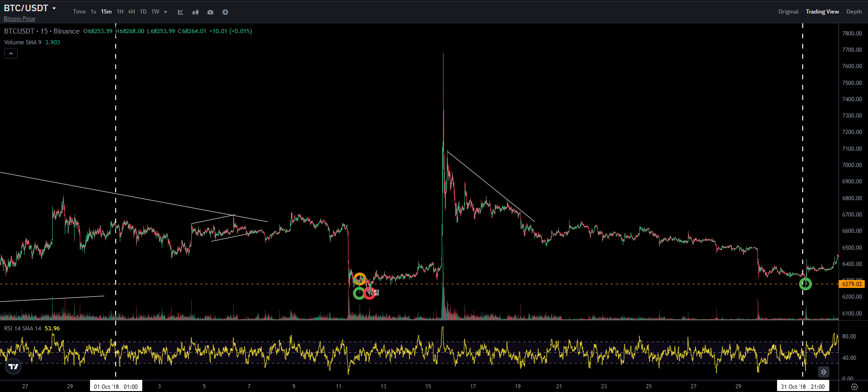
Task: Click the 7000.00 price axis label
Action: [852, 165]
